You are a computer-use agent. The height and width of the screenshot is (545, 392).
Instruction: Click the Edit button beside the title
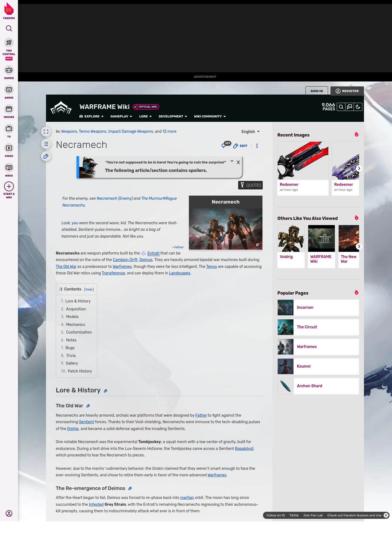click(x=240, y=146)
